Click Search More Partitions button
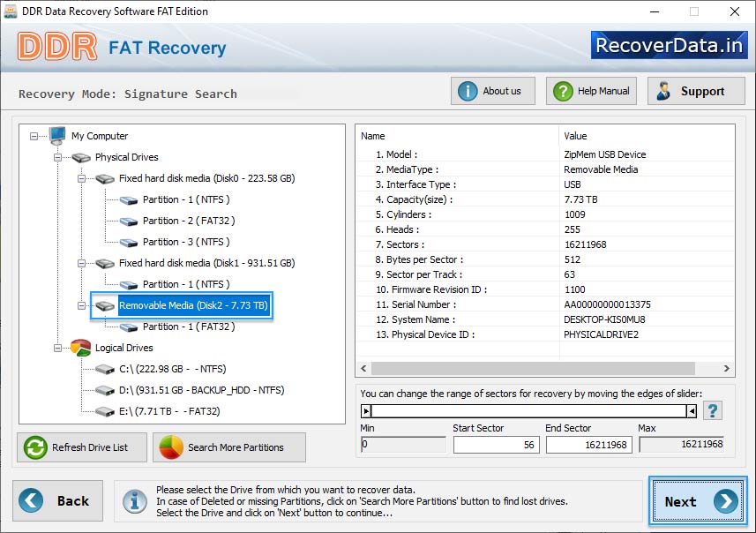The image size is (756, 533). (229, 447)
